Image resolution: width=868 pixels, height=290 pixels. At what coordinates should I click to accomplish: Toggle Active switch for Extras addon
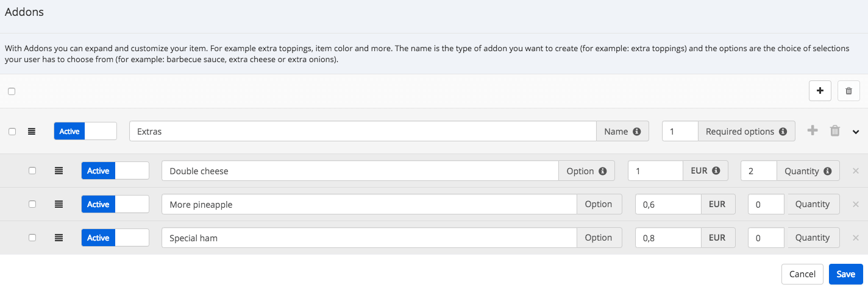85,131
